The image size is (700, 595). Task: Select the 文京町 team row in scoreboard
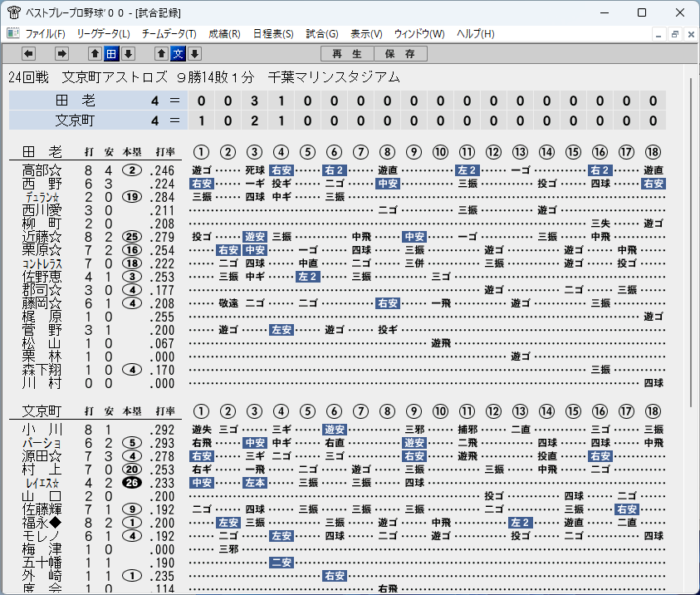tap(337, 120)
